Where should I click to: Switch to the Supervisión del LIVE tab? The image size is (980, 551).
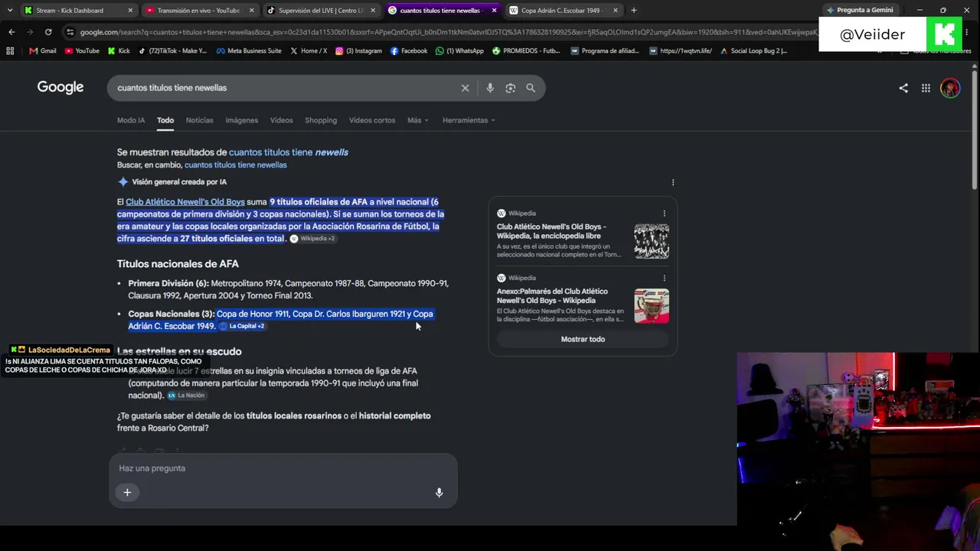click(321, 11)
